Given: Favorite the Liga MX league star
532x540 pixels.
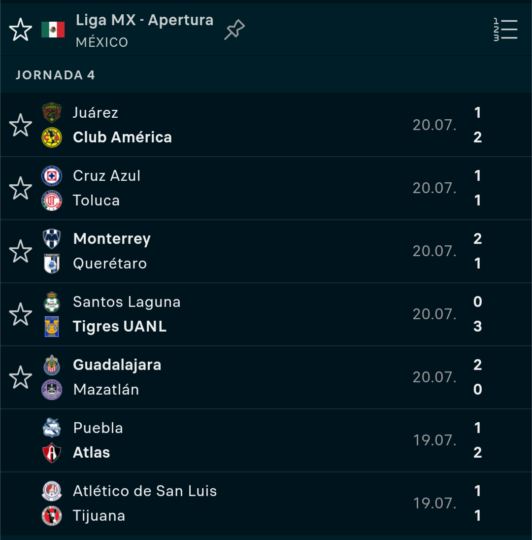Looking at the screenshot, I should pos(21,30).
